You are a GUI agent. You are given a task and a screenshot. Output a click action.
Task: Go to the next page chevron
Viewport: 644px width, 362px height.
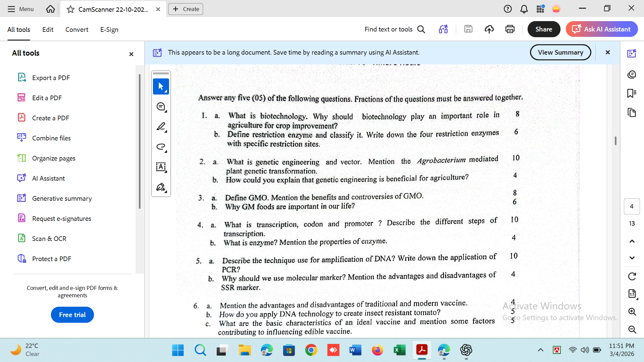point(632,258)
